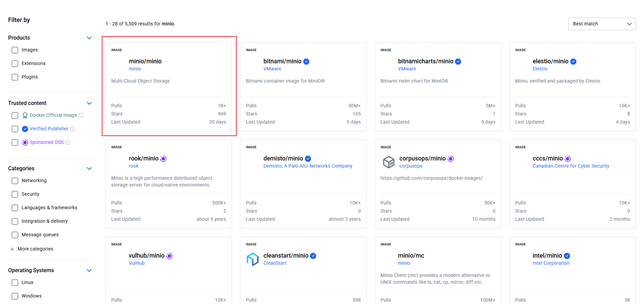Click the Sponsored OSS purple circle icon
Screen dimensions: 644x304
tap(25, 143)
